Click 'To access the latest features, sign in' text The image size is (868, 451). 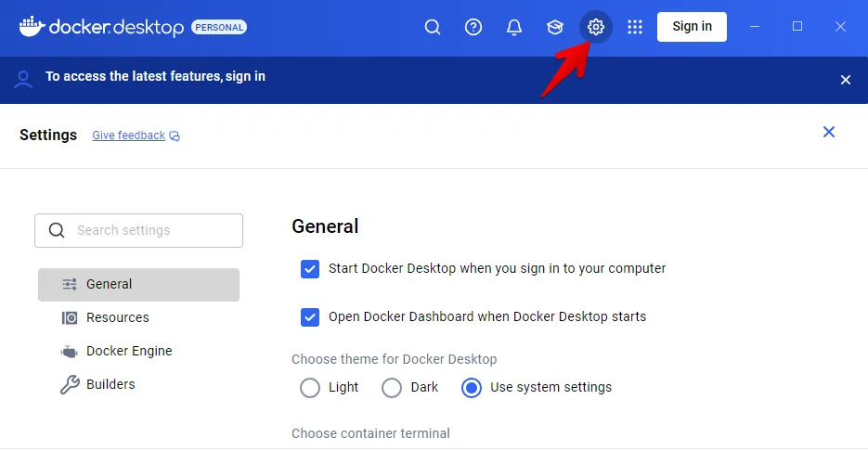(x=155, y=76)
